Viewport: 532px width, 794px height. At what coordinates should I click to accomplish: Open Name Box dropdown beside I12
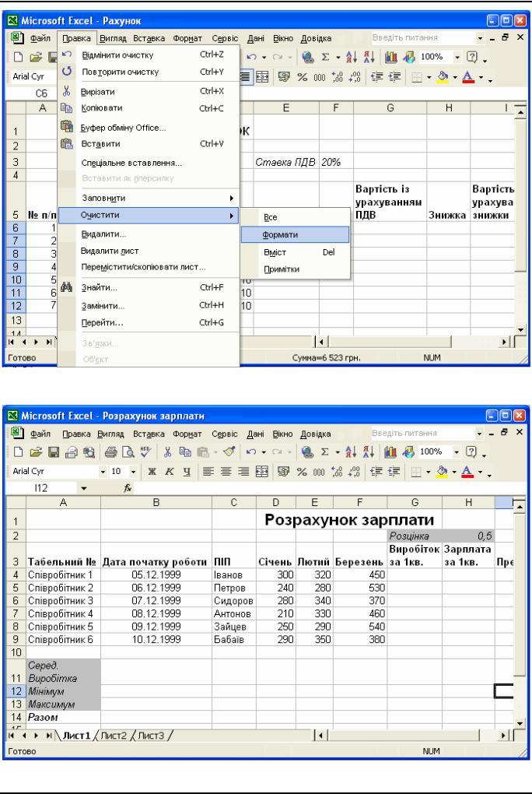click(84, 488)
